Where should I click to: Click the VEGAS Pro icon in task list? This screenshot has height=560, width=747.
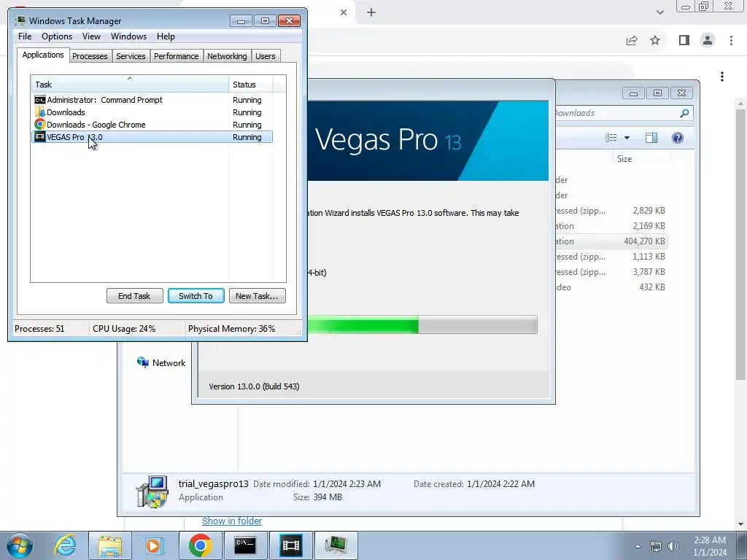[x=40, y=137]
